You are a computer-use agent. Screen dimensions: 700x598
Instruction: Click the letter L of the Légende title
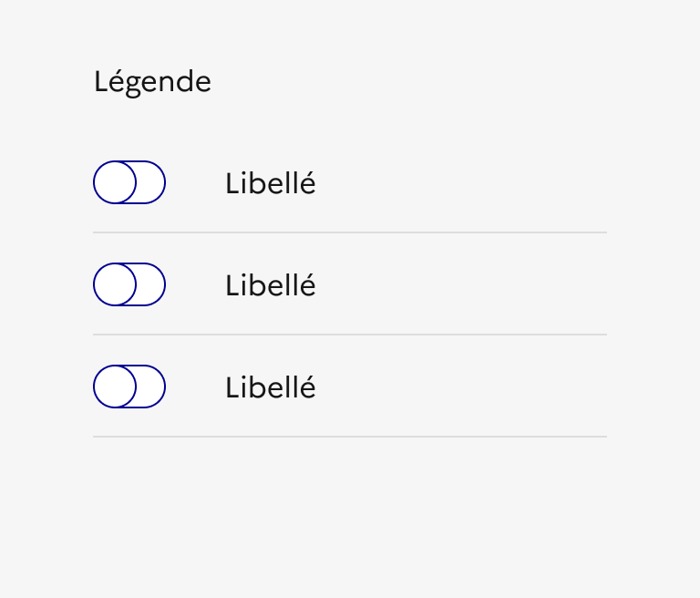pyautogui.click(x=100, y=83)
